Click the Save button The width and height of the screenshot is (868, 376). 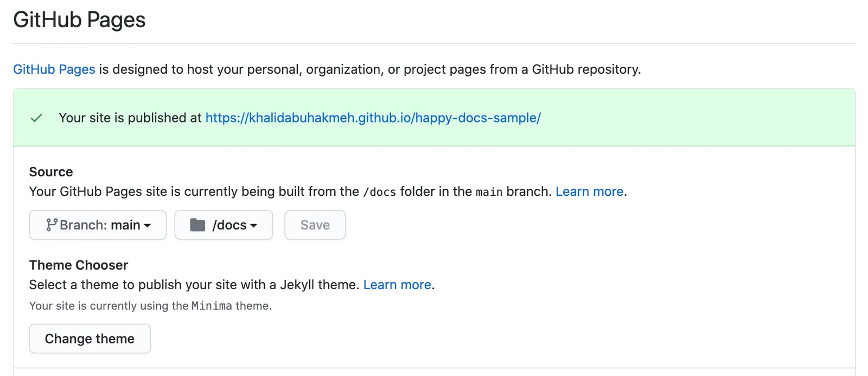tap(315, 225)
